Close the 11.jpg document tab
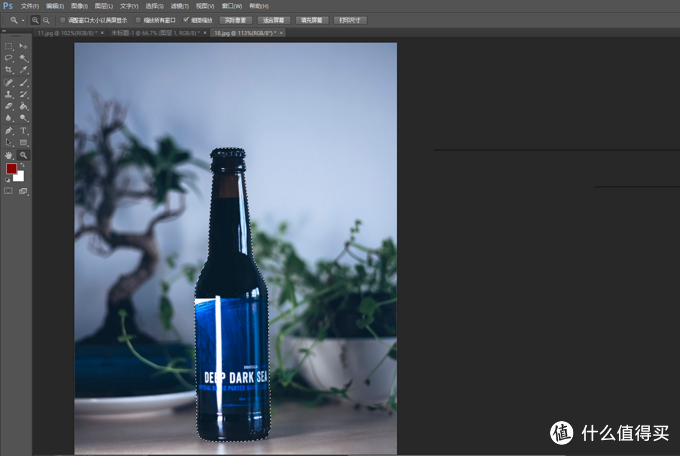Screen dimensions: 680x456 pyautogui.click(x=102, y=33)
